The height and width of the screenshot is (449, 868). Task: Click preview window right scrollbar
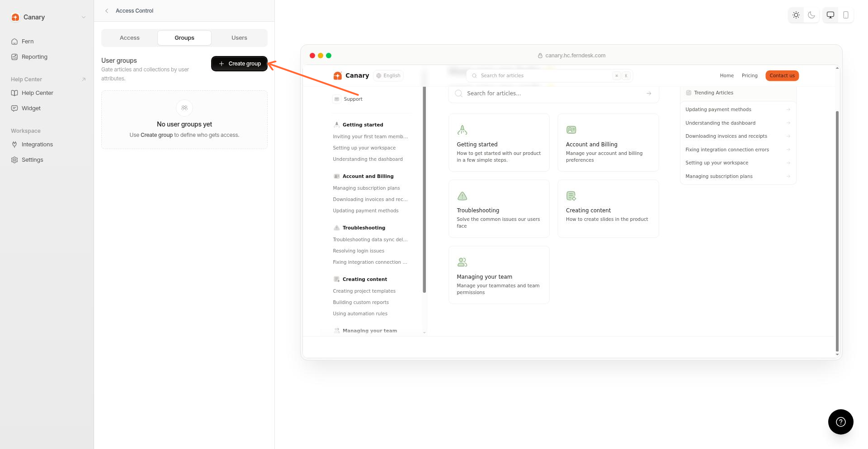(x=837, y=230)
